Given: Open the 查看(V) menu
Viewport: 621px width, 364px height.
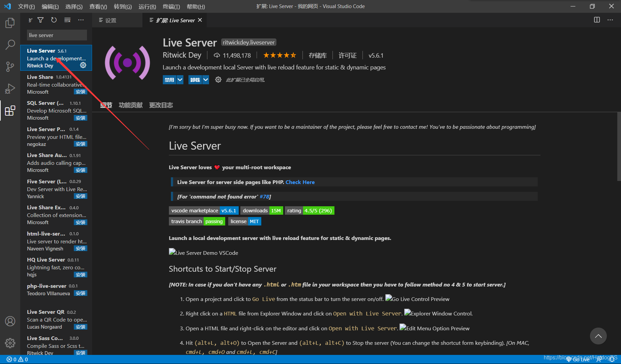Looking at the screenshot, I should click(x=98, y=6).
